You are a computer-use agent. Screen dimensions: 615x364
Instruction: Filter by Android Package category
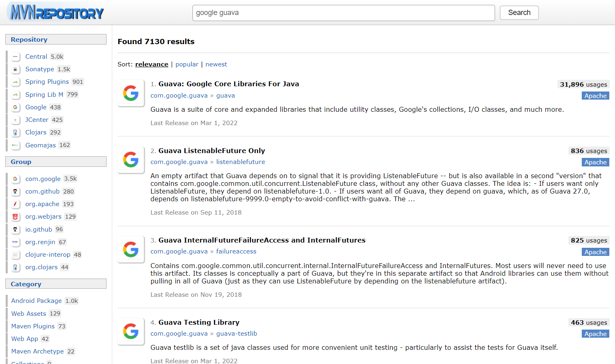tap(36, 301)
